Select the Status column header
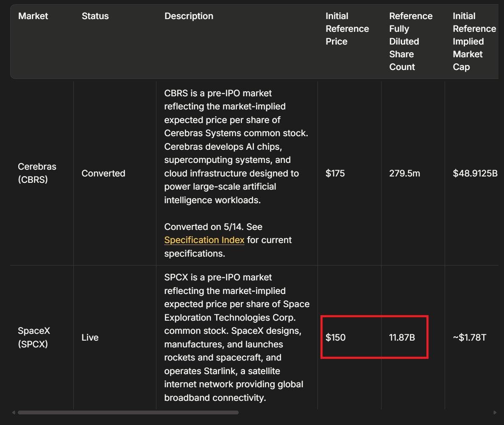This screenshot has width=504, height=425. point(95,16)
